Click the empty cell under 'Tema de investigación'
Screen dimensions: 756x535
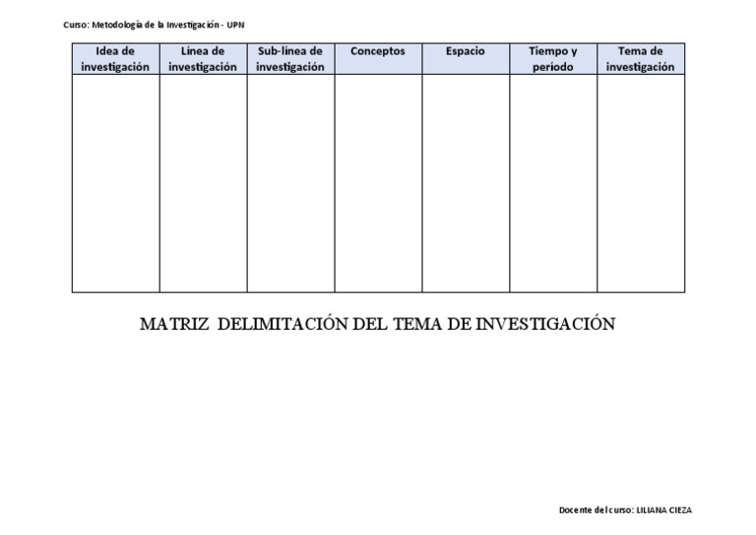click(x=641, y=183)
